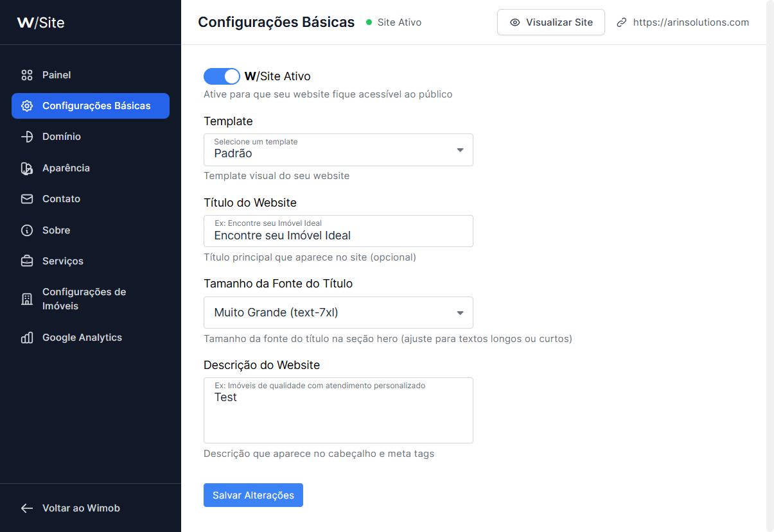Click the Site Ativo status text
Viewport: 774px width, 532px height.
(x=400, y=22)
